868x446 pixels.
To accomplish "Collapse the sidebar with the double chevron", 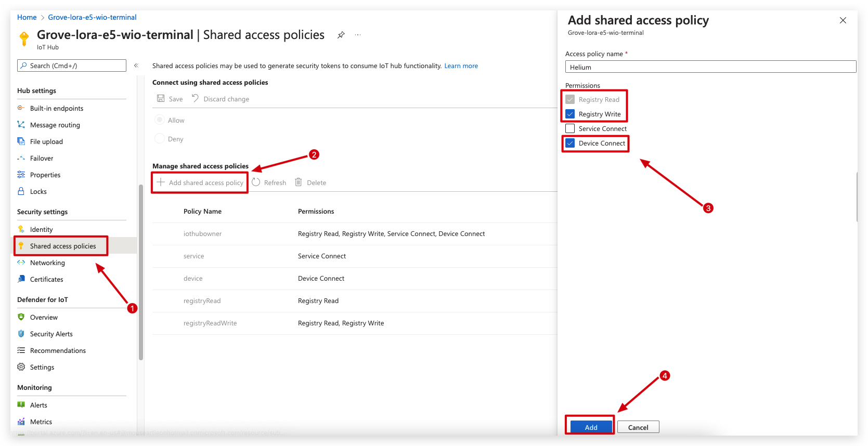I will coord(136,65).
